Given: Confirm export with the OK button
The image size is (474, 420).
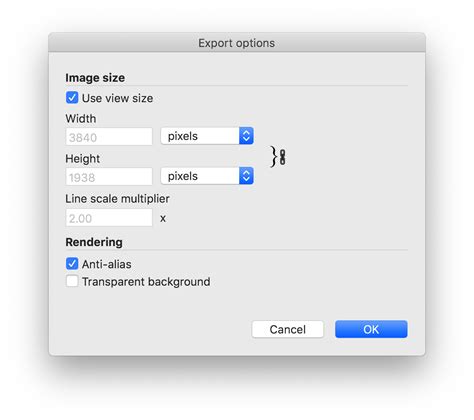Looking at the screenshot, I should tap(371, 329).
